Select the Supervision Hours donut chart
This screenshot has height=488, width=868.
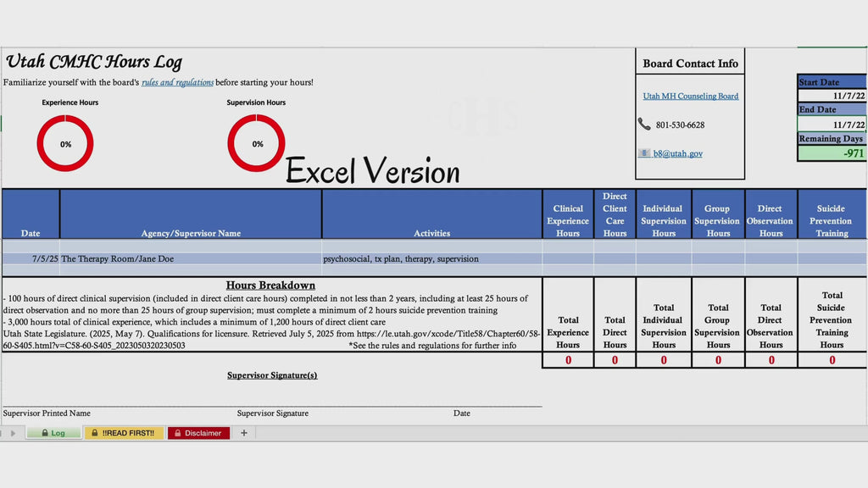pyautogui.click(x=256, y=143)
